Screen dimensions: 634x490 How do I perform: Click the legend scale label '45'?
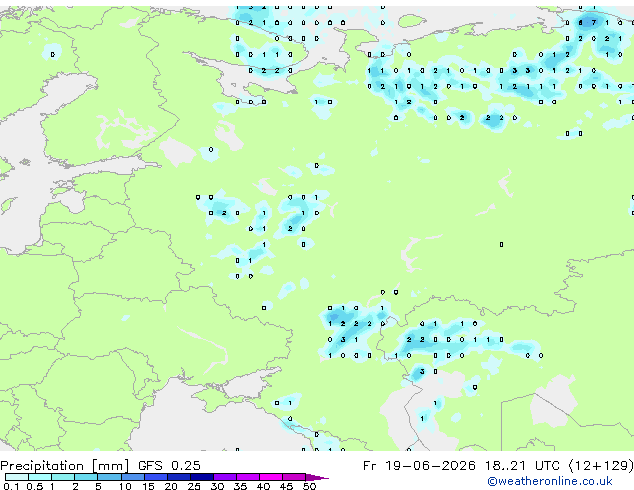click(x=286, y=486)
